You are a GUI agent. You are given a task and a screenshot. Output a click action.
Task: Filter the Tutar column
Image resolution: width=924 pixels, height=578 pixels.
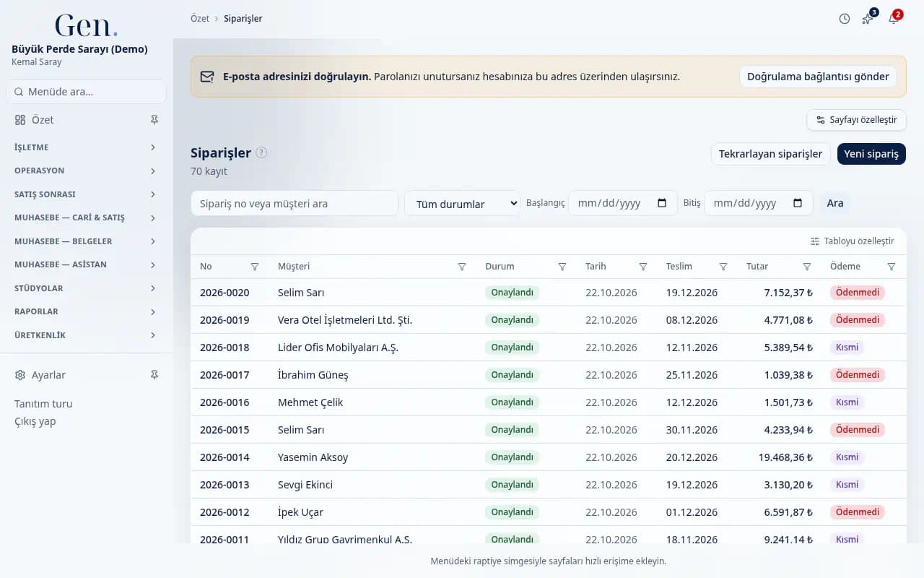(x=807, y=267)
